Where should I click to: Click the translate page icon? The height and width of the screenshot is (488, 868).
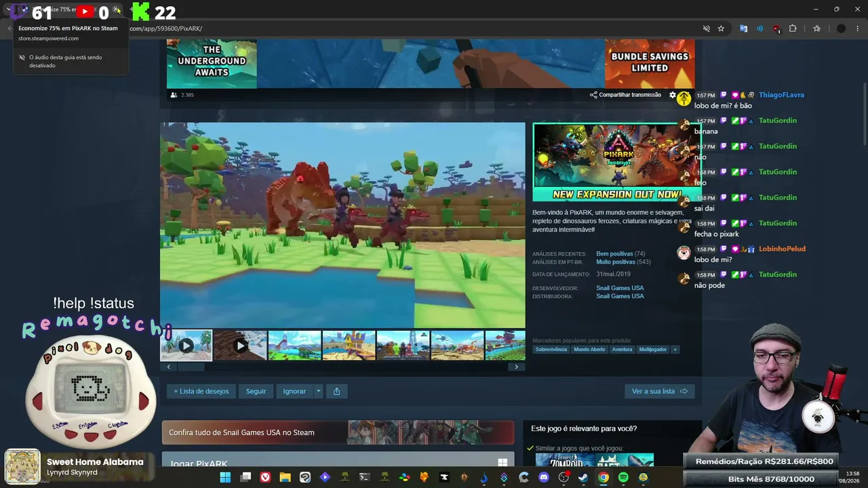744,28
